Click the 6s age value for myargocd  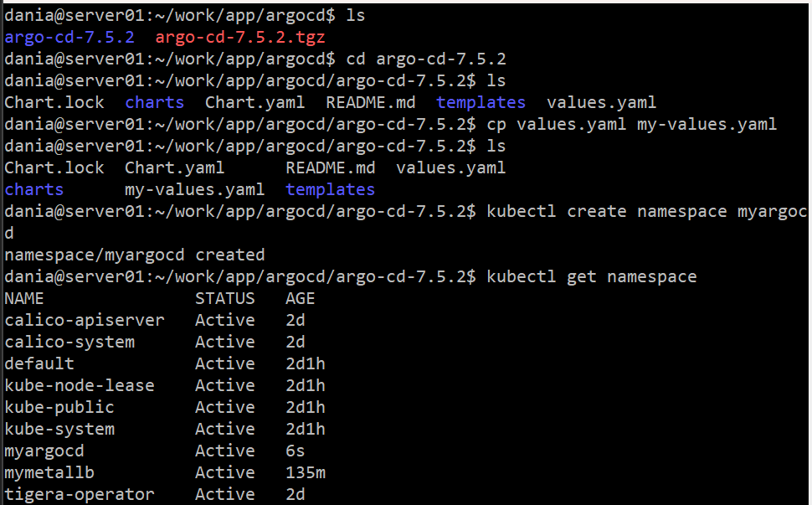pos(295,451)
